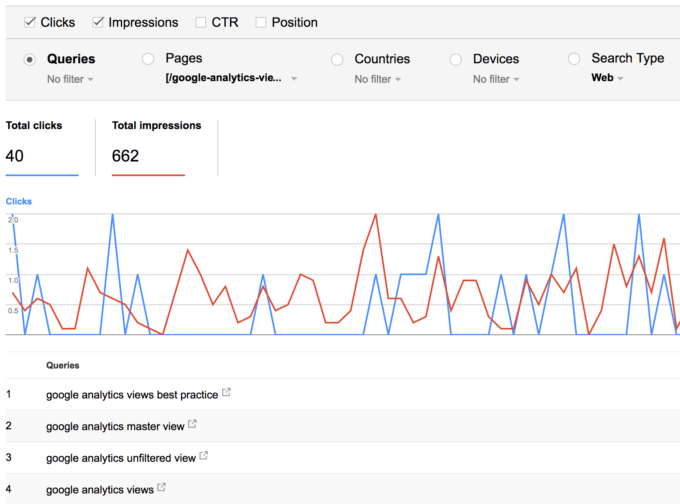Select the Countries radio button
Viewport: 680px width, 504px height.
(337, 59)
